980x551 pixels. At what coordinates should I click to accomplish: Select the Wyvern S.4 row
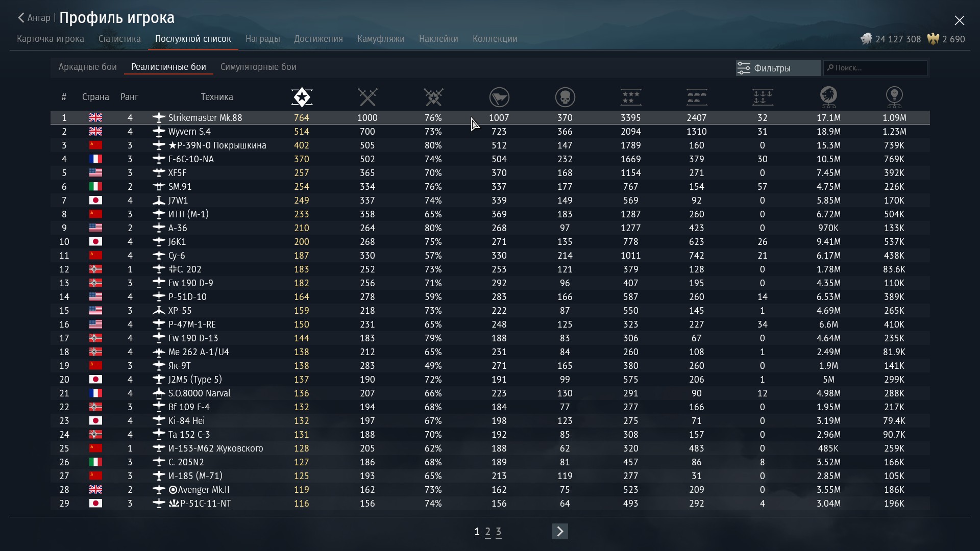tap(189, 132)
